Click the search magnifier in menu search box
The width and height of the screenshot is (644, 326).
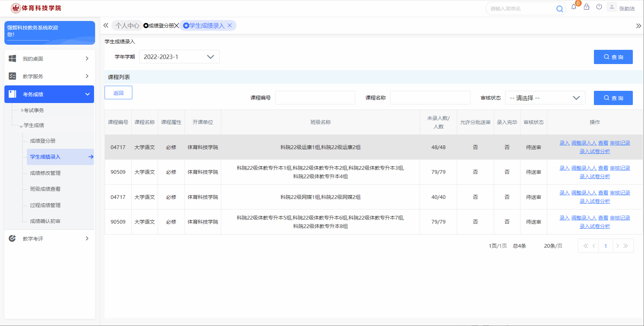coord(560,9)
